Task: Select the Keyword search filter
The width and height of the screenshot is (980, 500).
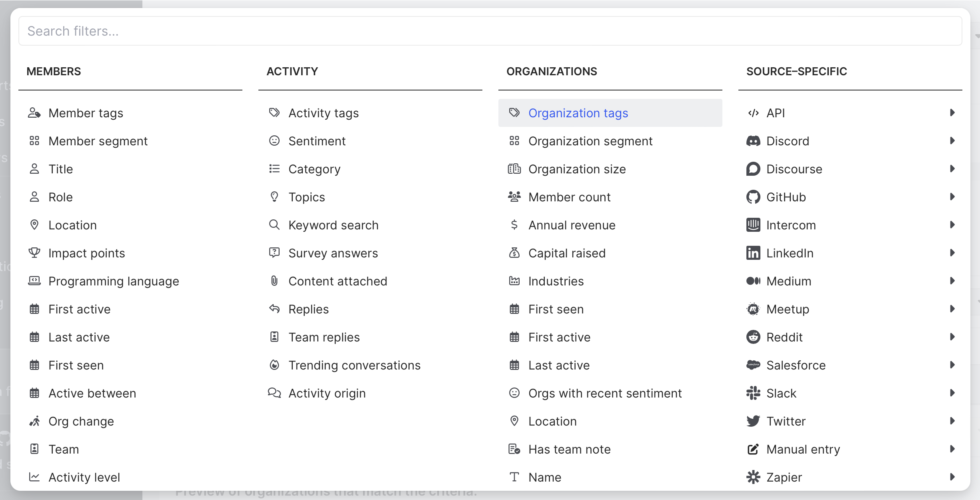Action: point(333,225)
